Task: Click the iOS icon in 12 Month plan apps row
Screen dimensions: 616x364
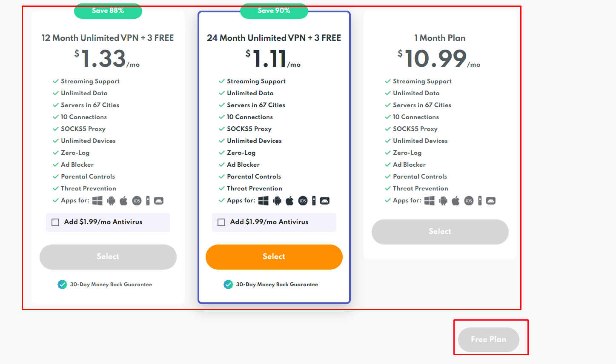Action: pos(137,200)
